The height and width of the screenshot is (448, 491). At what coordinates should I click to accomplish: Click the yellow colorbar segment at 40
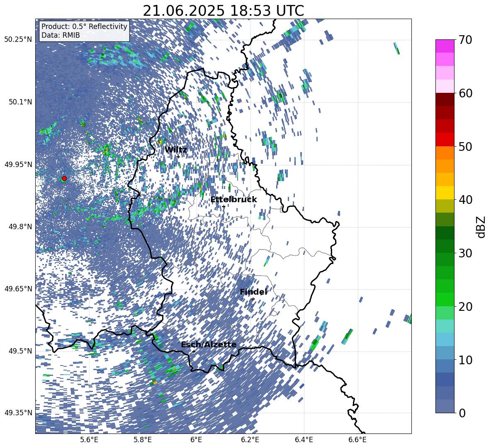[x=445, y=193]
